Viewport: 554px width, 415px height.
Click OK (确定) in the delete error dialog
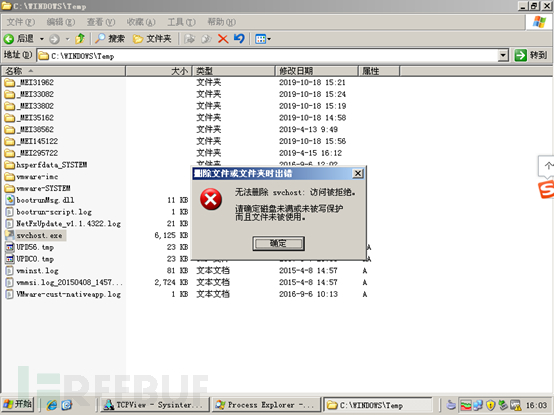point(278,243)
